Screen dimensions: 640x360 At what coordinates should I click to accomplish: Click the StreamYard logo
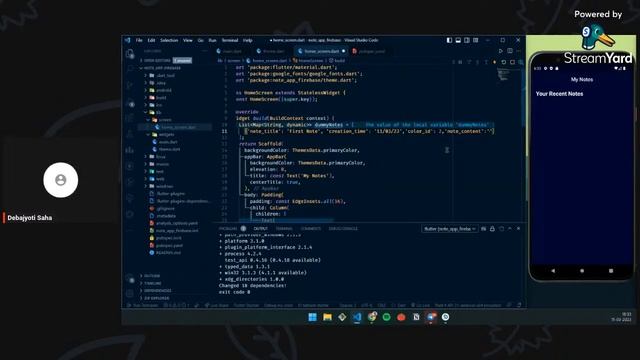tap(598, 45)
